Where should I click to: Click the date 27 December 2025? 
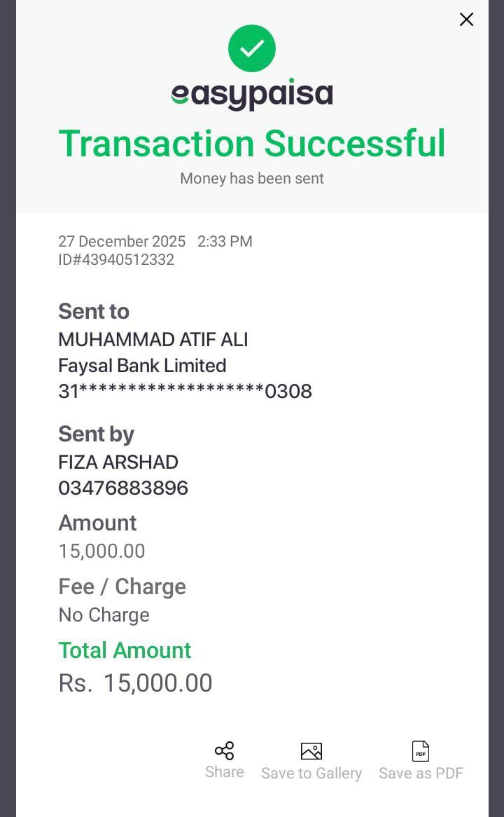pyautogui.click(x=122, y=242)
